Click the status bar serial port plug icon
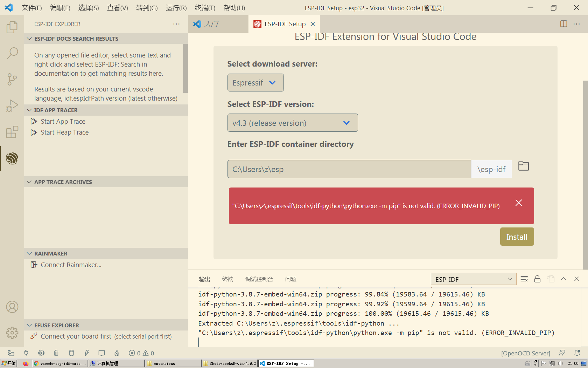This screenshot has height=368, width=588. coord(26,353)
